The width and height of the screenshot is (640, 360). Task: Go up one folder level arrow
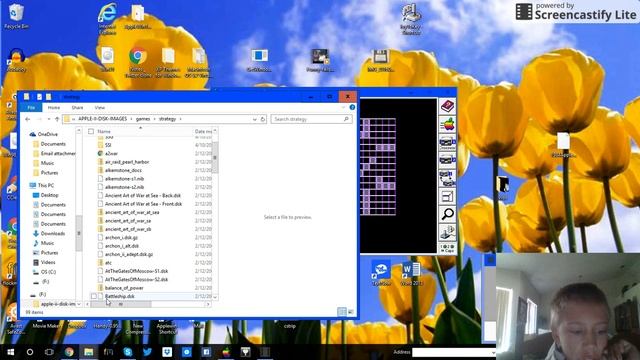[57, 119]
